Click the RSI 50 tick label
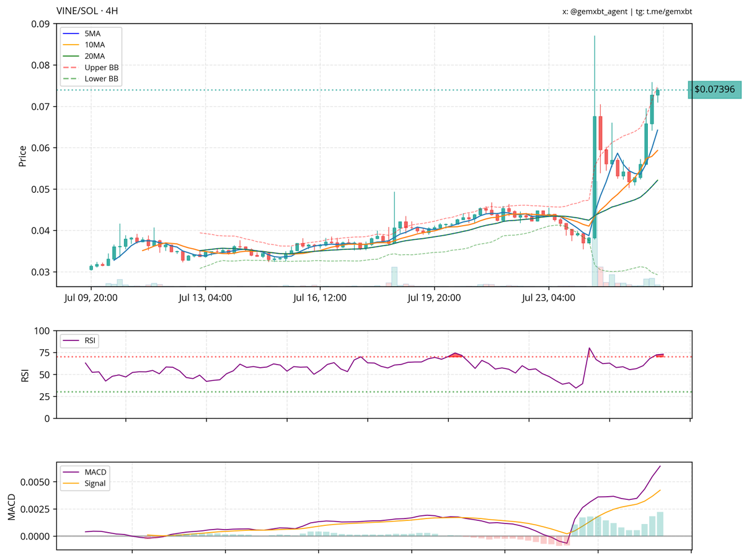This screenshot has width=744, height=560. pyautogui.click(x=46, y=375)
